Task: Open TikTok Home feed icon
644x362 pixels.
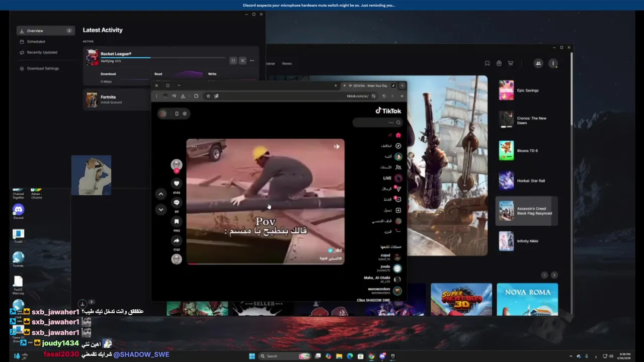Action: [x=398, y=135]
